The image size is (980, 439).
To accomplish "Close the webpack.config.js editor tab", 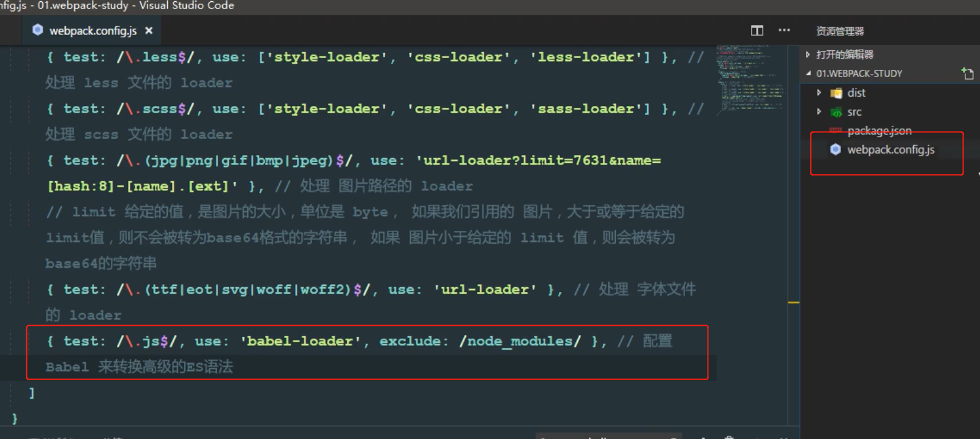I will 149,30.
